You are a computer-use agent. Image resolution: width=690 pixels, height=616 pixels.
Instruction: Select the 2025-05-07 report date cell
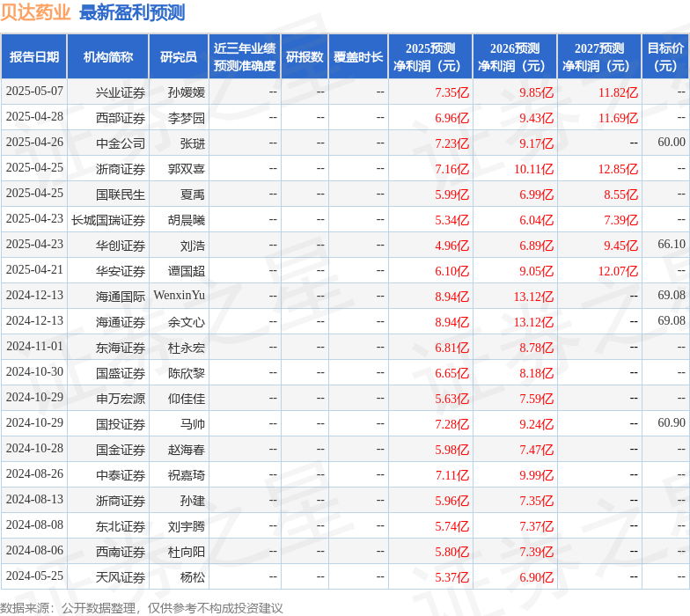[34, 92]
